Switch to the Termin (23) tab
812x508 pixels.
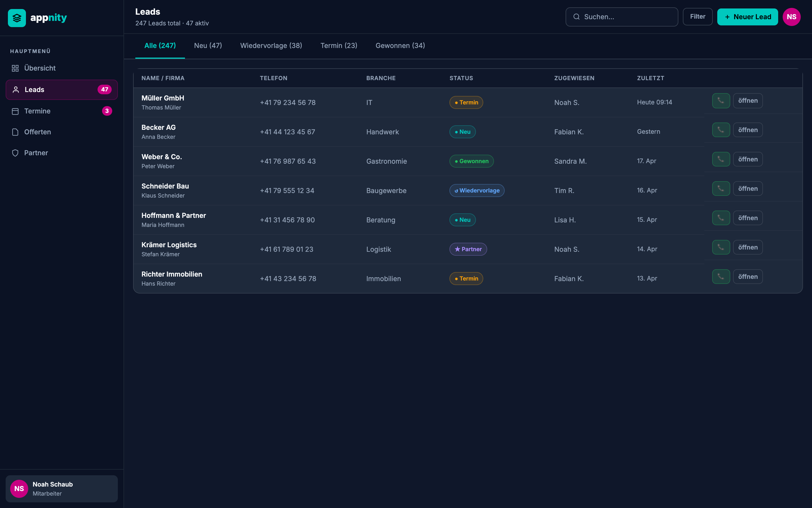pos(339,46)
